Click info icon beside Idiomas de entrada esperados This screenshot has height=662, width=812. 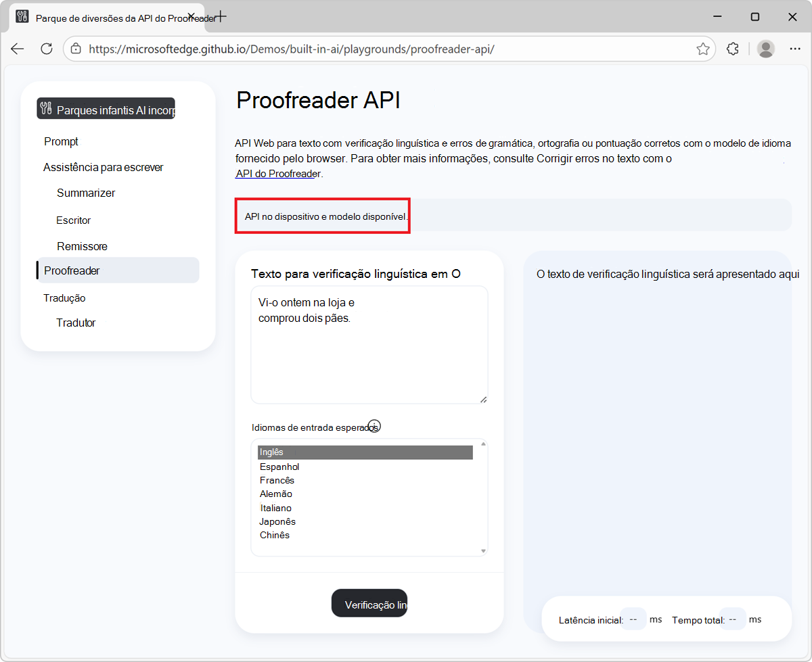(x=374, y=426)
